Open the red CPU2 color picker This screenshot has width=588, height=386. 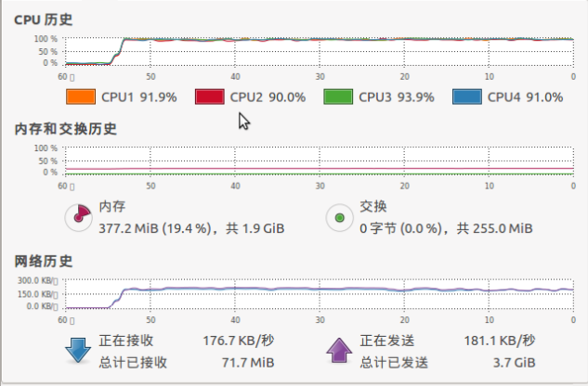[210, 97]
